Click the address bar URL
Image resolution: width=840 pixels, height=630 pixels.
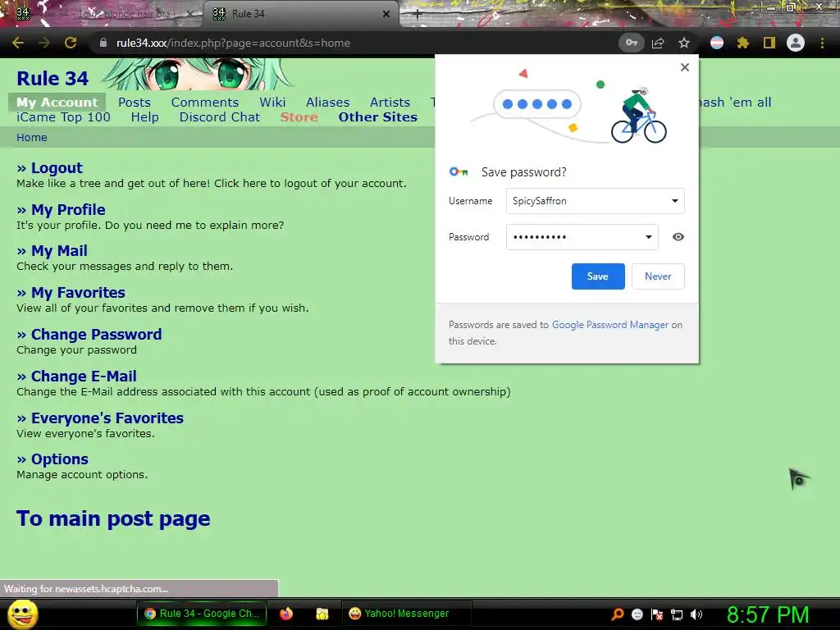click(x=233, y=43)
